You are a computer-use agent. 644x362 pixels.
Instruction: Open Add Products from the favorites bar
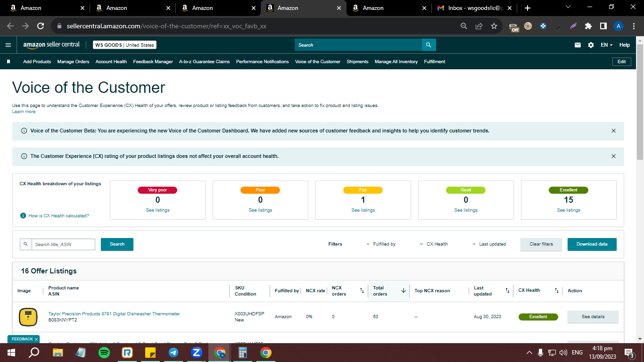(37, 62)
